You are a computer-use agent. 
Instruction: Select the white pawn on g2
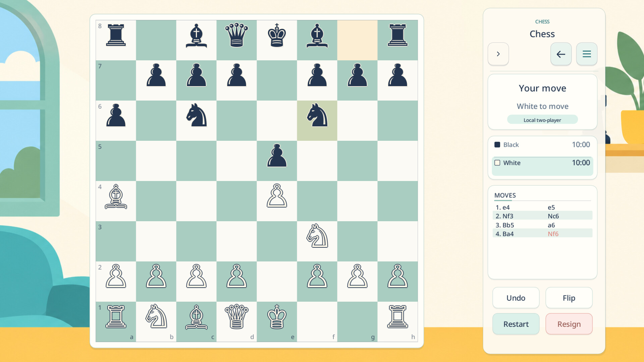pyautogui.click(x=357, y=276)
